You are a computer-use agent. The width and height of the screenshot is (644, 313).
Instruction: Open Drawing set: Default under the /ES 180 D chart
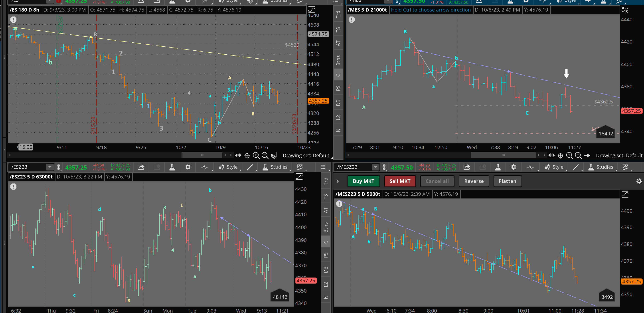coord(306,155)
